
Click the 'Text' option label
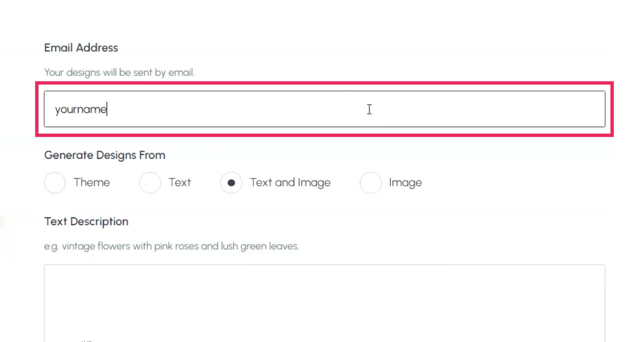point(180,182)
